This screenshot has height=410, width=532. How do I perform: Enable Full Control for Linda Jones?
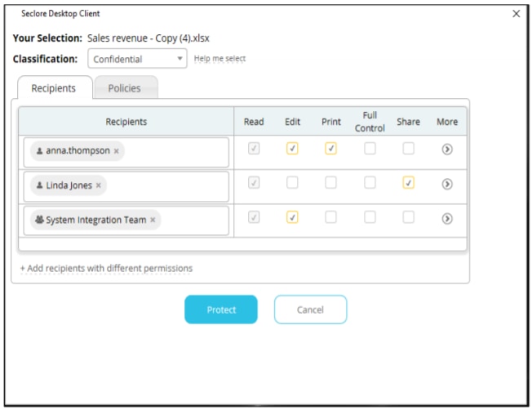(x=370, y=183)
